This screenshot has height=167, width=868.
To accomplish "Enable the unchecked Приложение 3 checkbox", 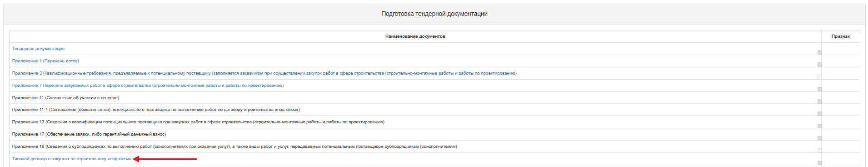I will point(820,77).
